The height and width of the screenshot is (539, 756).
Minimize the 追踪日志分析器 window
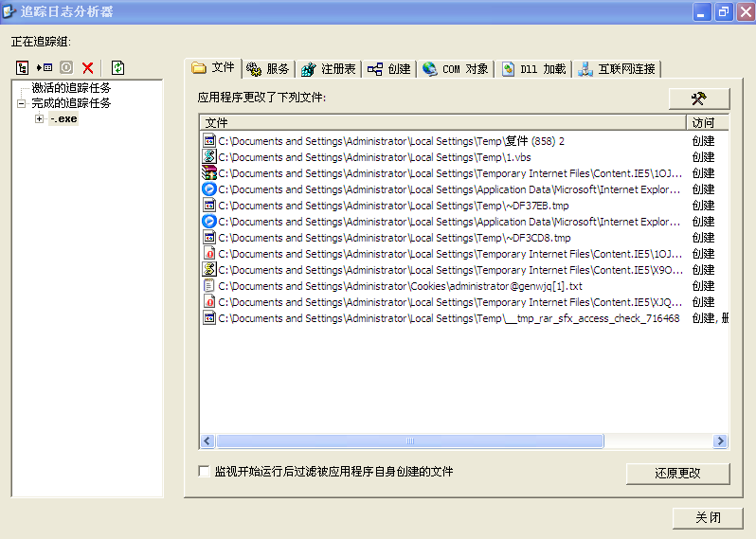click(x=702, y=12)
